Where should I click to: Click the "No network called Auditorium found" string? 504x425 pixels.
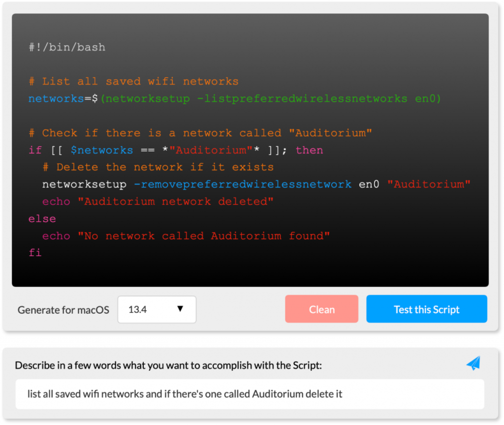203,236
